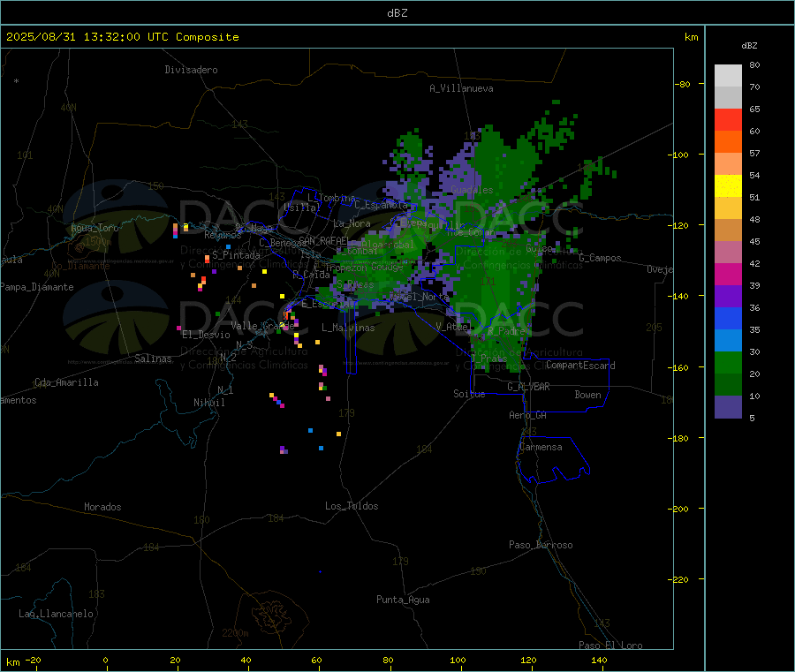Click the Morados label
The height and width of the screenshot is (672, 795).
click(102, 507)
